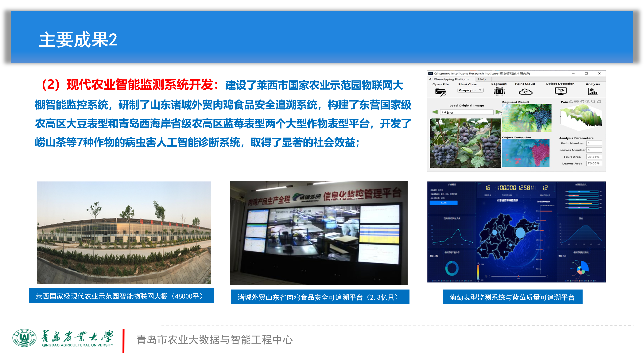Click the Analysis chart icon
This screenshot has height=354, width=644.
(x=592, y=91)
